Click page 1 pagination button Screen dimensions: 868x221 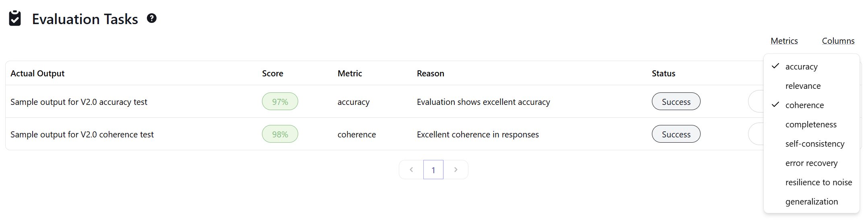[x=433, y=170]
